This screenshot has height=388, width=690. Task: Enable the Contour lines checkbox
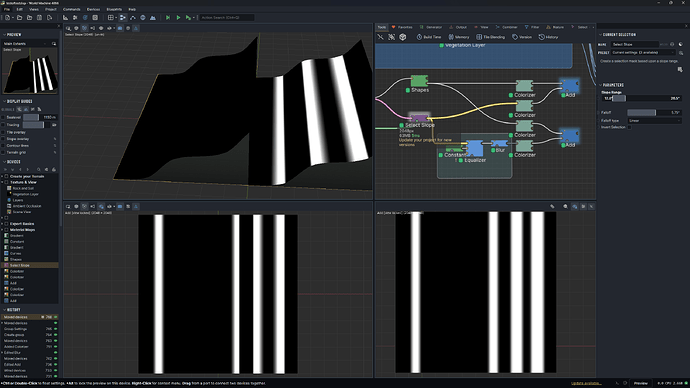click(3, 146)
